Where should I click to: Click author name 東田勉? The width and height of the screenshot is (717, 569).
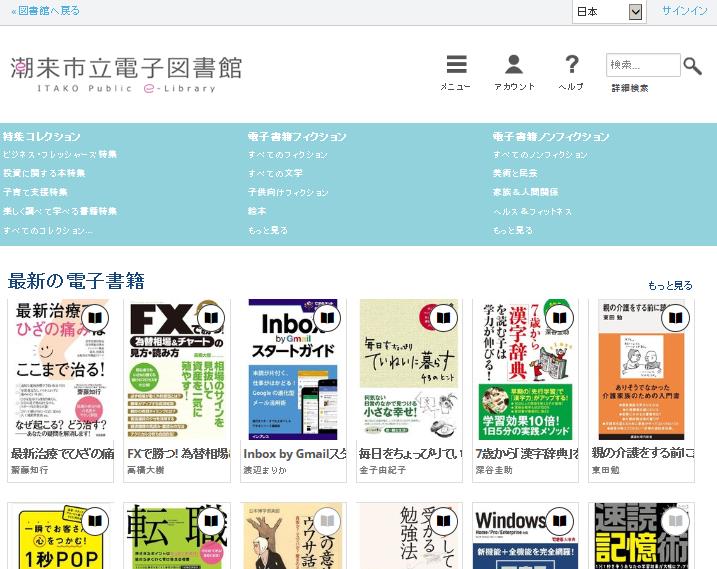click(605, 470)
